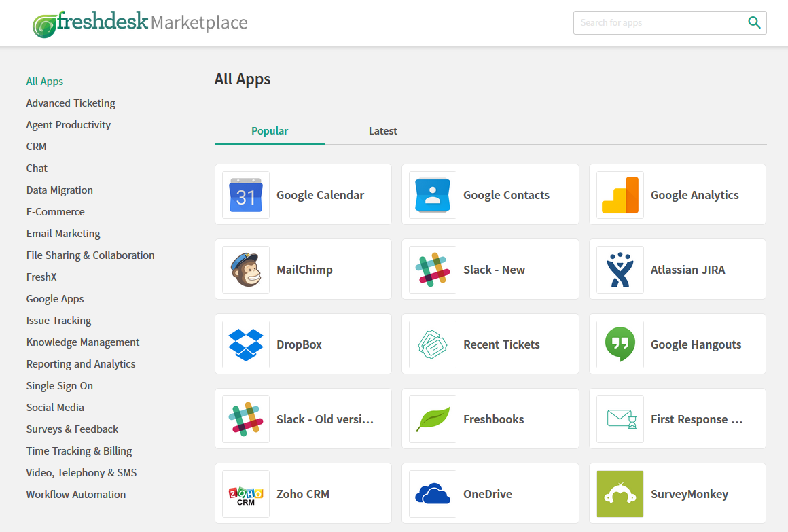This screenshot has width=788, height=532.
Task: Open Workflow Automation category
Action: tap(76, 494)
